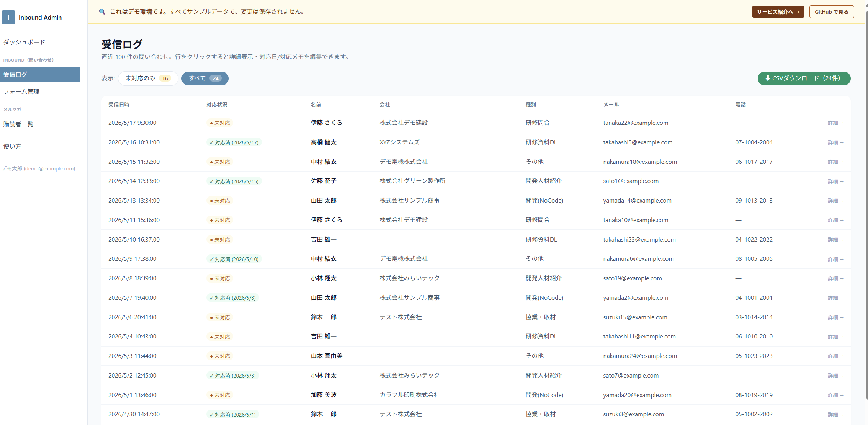Click date 2026/5/6 20:41:00
868x425 pixels.
pos(132,317)
